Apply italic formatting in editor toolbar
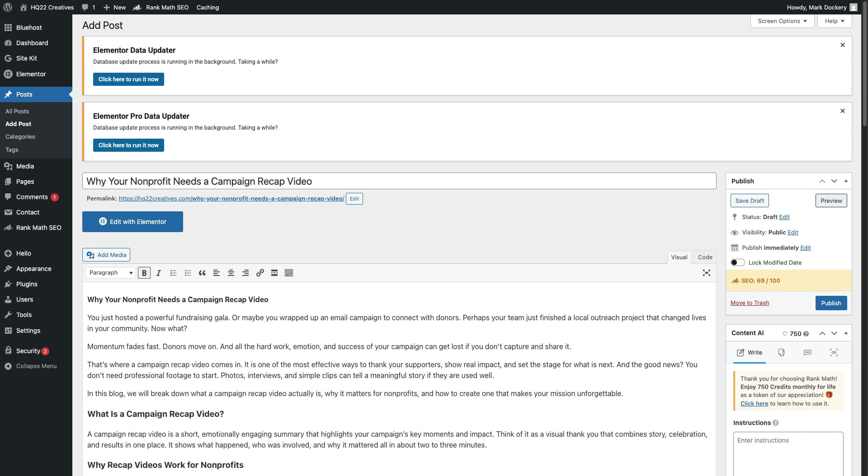Screen dimensions: 868x476 (159, 273)
